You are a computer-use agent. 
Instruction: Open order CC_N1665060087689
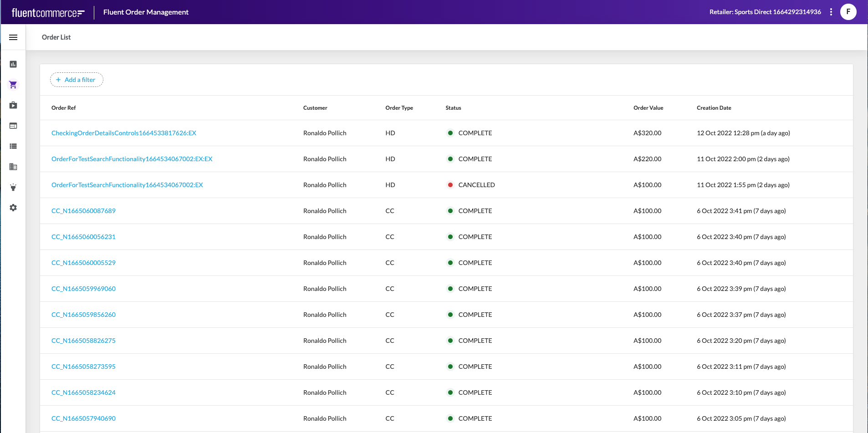pos(83,211)
